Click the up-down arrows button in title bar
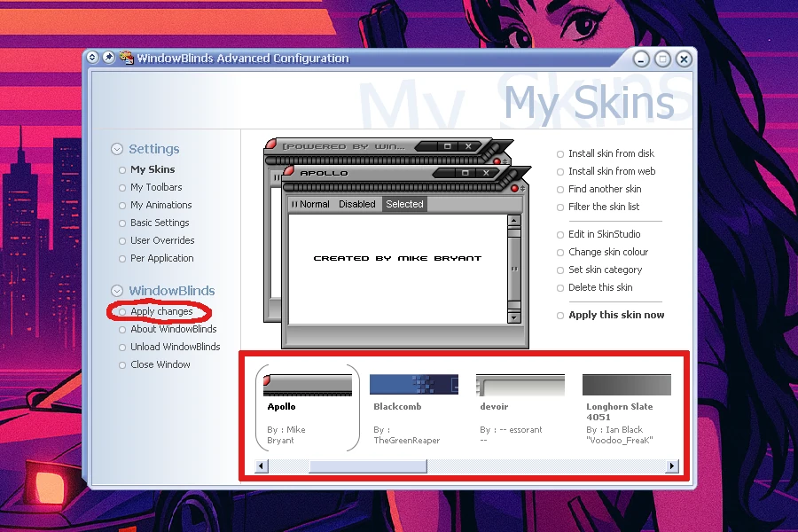This screenshot has height=532, width=798. [x=92, y=57]
